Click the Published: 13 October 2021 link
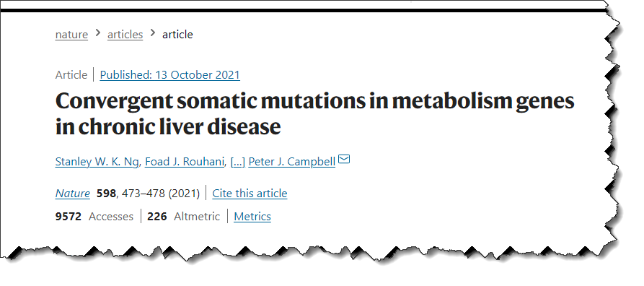The height and width of the screenshot is (286, 644). coord(170,75)
